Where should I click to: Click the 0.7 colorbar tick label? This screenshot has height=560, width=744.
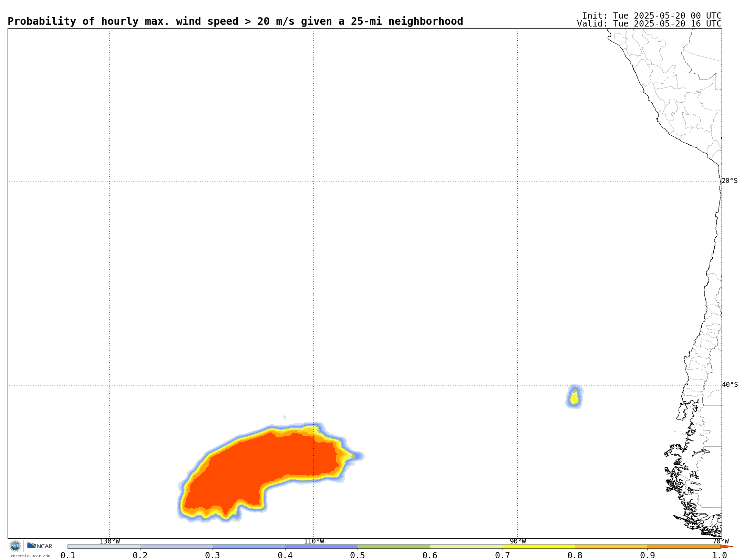503,556
